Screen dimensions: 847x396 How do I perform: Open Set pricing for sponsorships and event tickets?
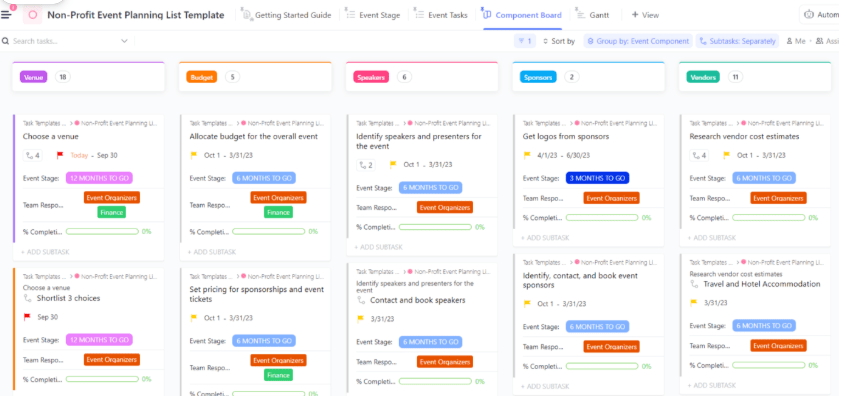(257, 294)
